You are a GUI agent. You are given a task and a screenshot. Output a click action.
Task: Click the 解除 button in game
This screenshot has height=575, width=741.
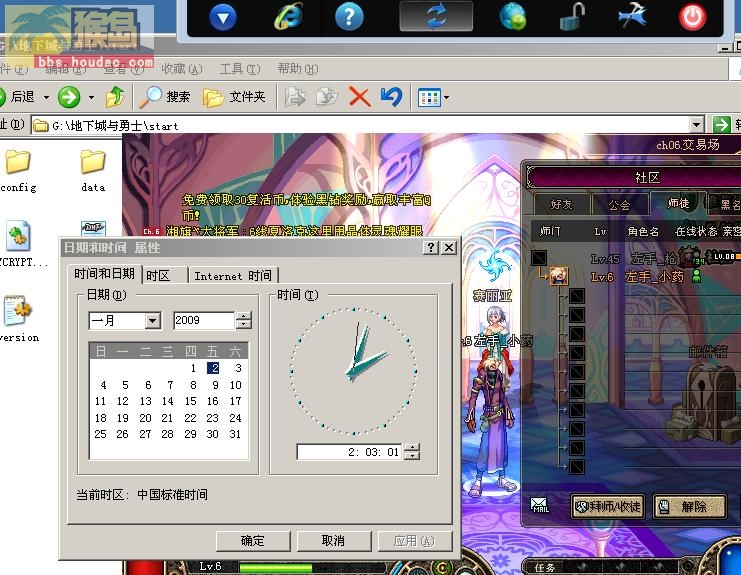click(689, 506)
